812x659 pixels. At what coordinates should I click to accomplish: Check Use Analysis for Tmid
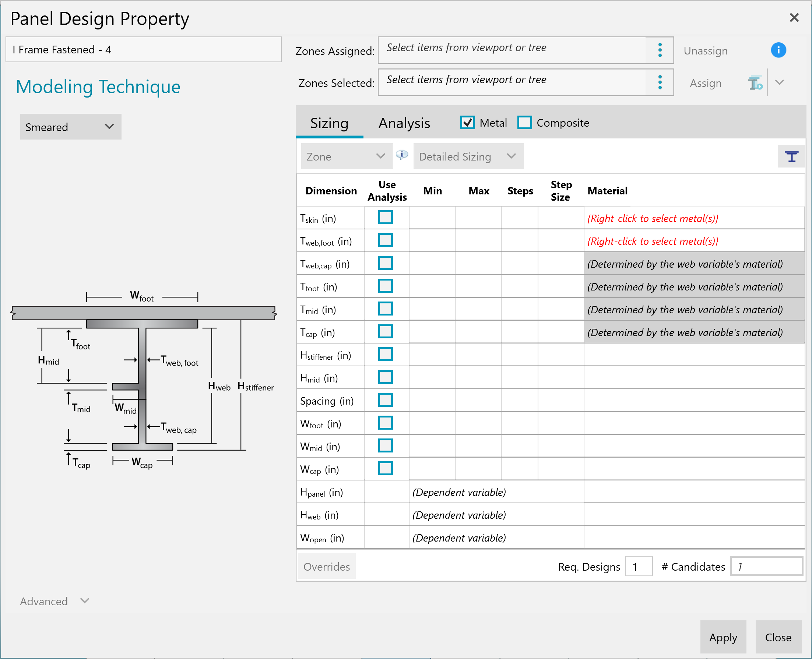(x=385, y=309)
